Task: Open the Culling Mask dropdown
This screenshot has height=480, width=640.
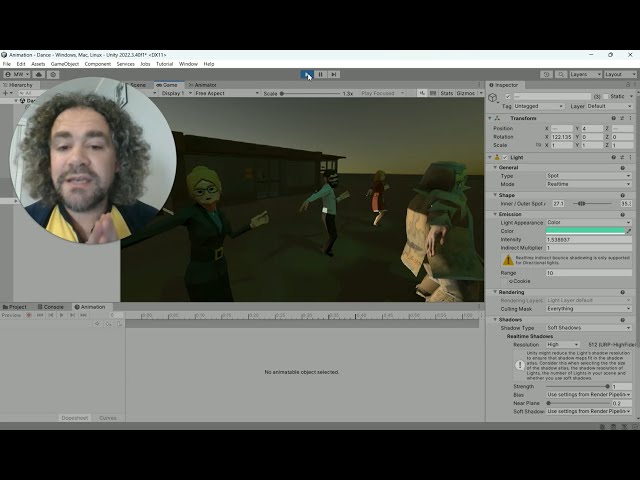Action: [589, 309]
